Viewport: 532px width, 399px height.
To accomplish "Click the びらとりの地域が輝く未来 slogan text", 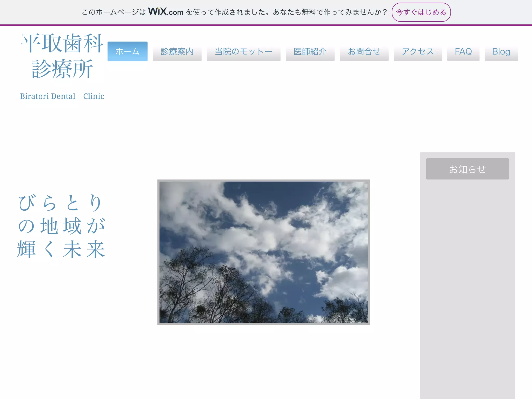I will 61,226.
